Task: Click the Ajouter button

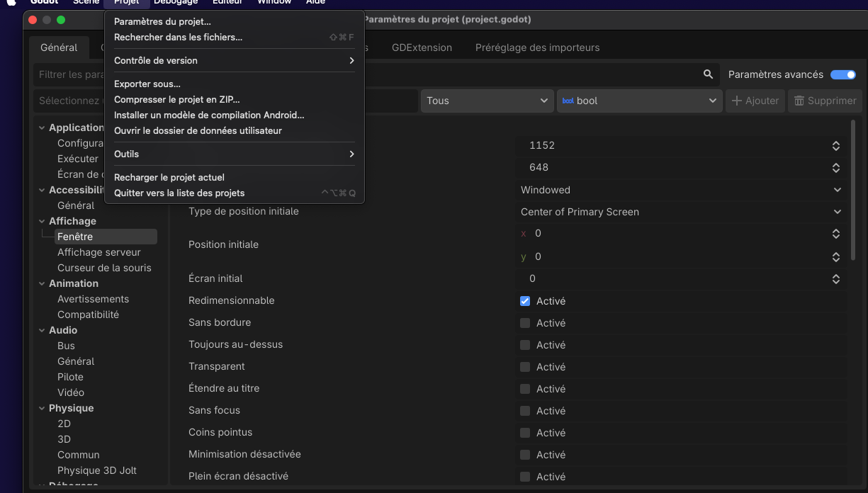Action: pyautogui.click(x=755, y=101)
